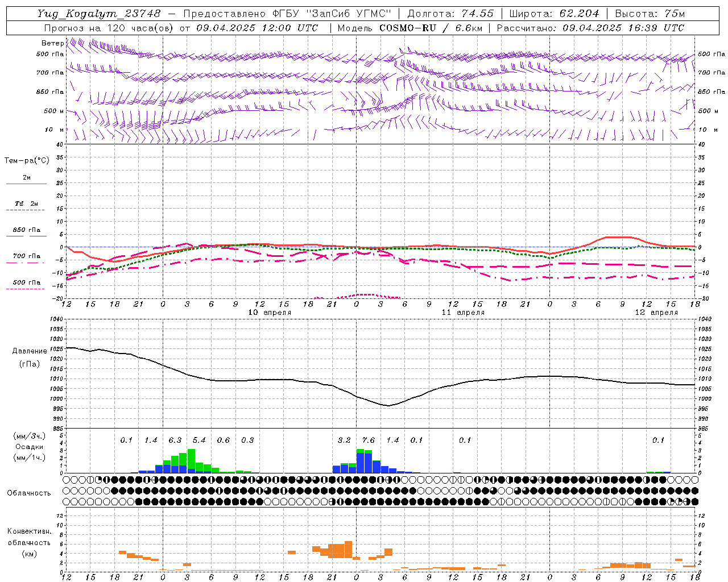728x582 pixels.
Task: Click the 6.3 precipitation total
Action: pos(175,440)
